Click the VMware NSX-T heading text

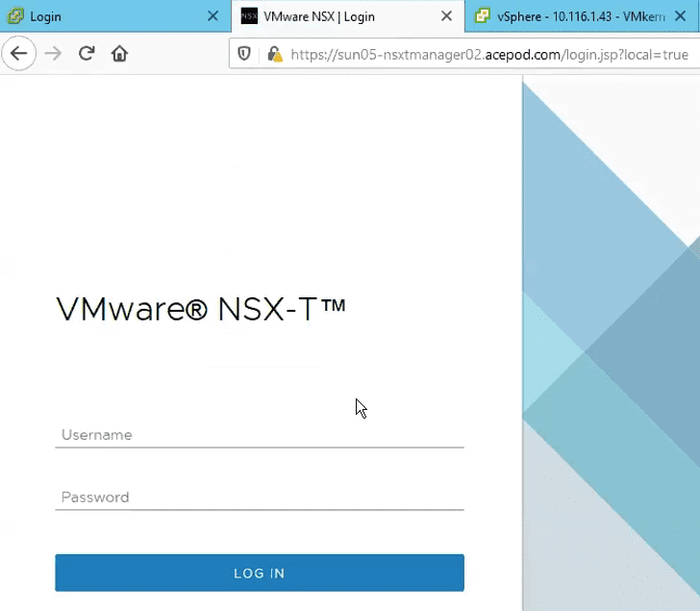pyautogui.click(x=200, y=309)
